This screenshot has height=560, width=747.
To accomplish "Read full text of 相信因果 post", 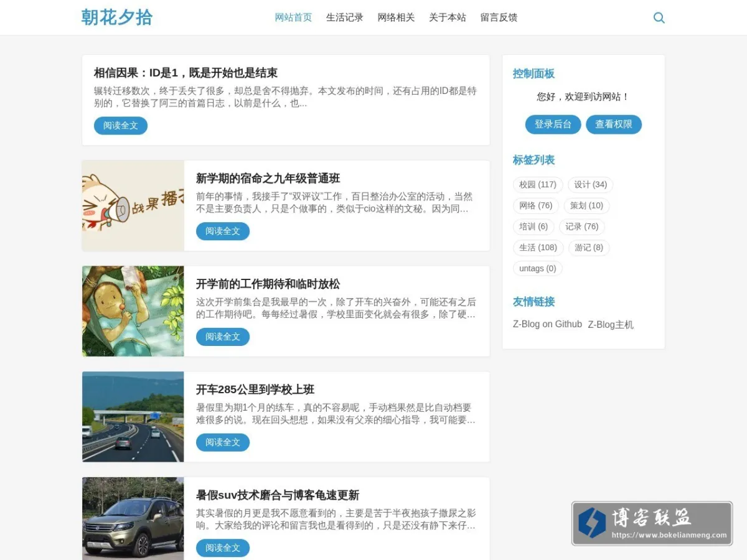I will [121, 126].
